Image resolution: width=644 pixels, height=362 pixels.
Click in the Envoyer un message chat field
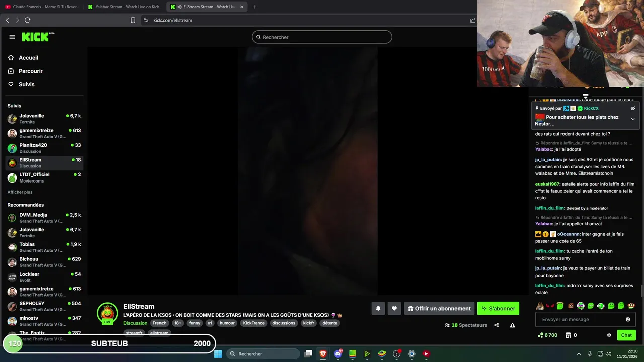tap(580, 319)
